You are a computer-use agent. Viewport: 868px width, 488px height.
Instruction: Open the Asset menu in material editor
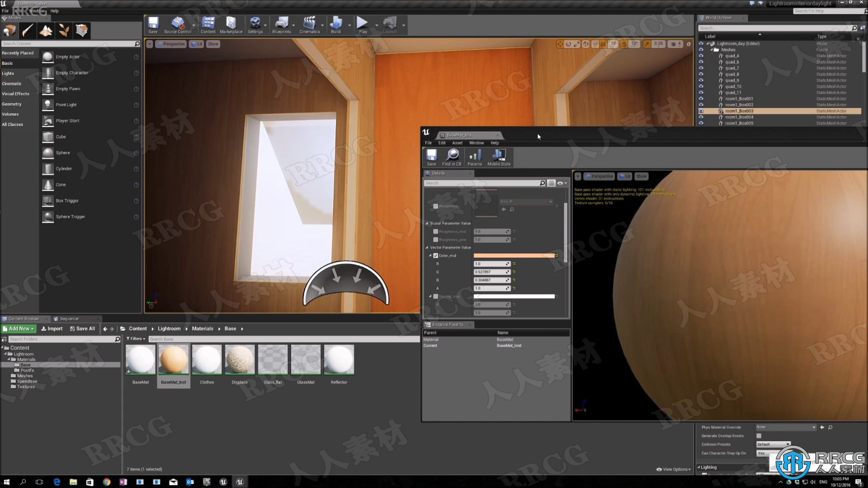pyautogui.click(x=457, y=143)
